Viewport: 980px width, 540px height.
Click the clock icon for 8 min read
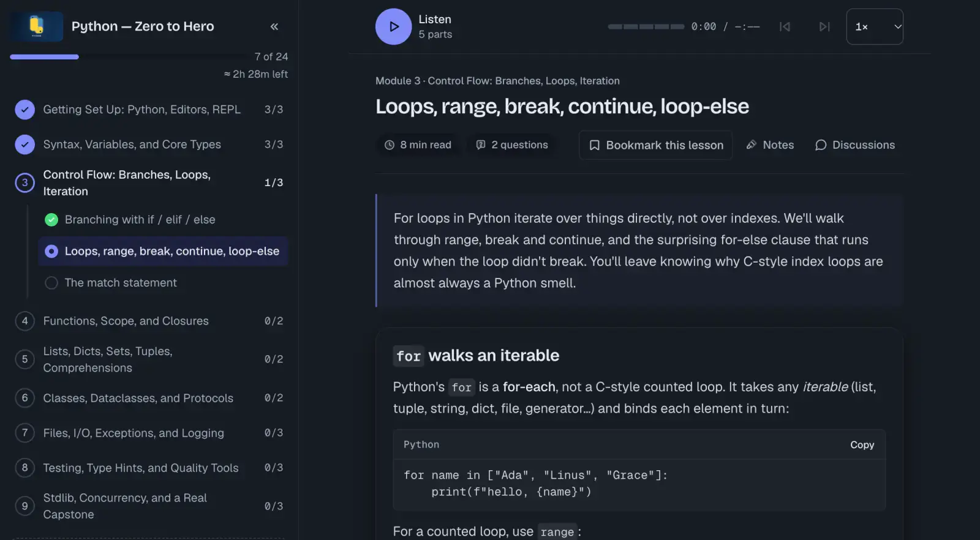389,145
